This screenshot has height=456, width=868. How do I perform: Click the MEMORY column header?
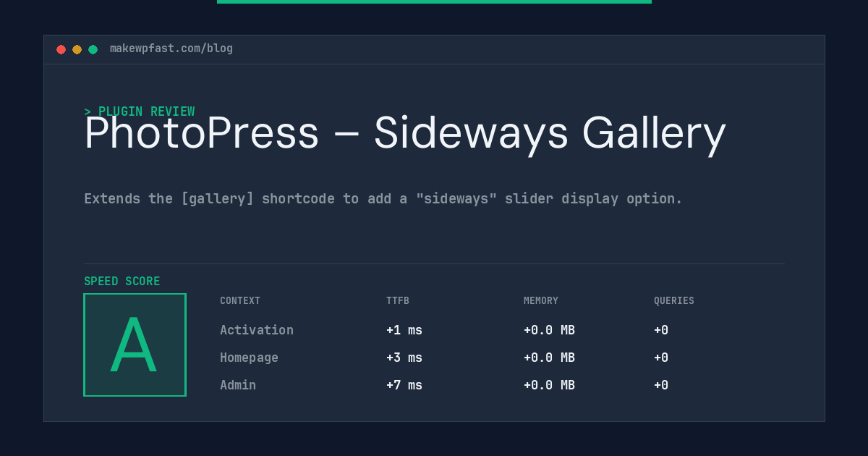pos(541,301)
